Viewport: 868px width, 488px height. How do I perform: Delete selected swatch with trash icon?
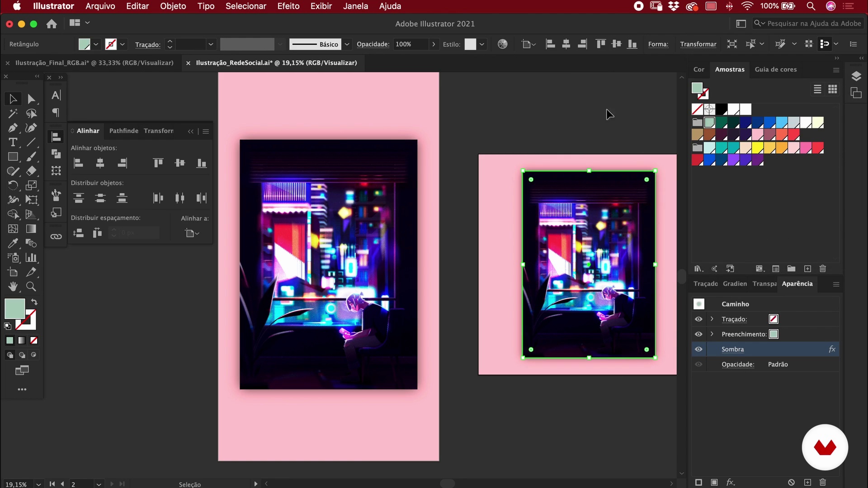click(823, 269)
